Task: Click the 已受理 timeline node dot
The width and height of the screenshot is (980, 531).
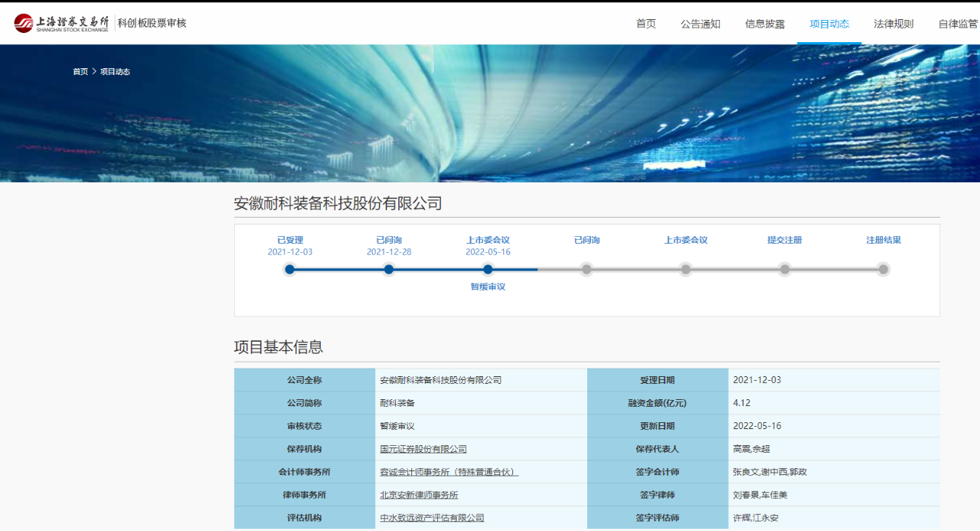Action: pyautogui.click(x=289, y=269)
